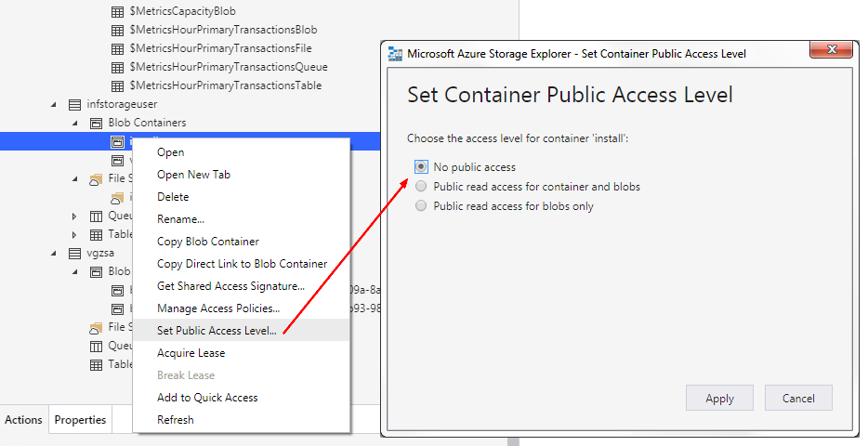Collapse infstorageuser Blob Containers node

[75, 123]
